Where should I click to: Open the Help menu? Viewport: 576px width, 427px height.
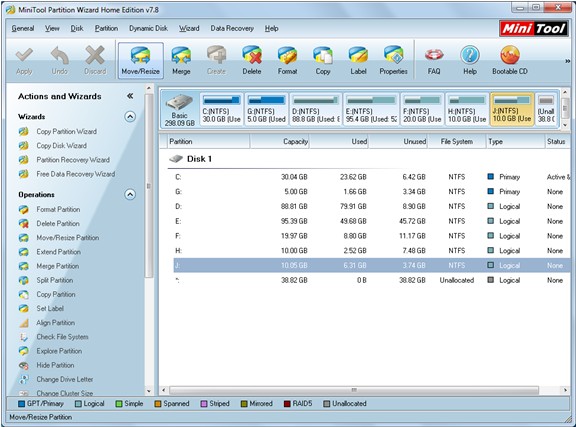pos(271,28)
